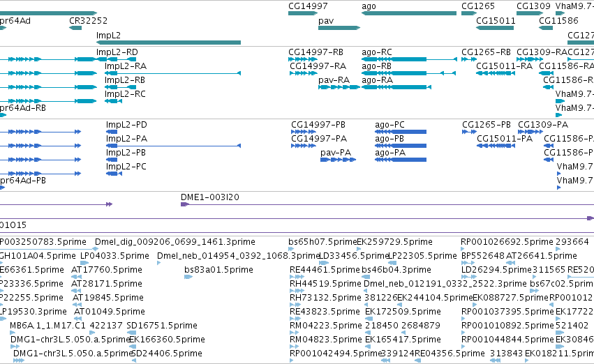594x364 pixels.
Task: Open the AT17760.5prime EST label
Action: [107, 270]
